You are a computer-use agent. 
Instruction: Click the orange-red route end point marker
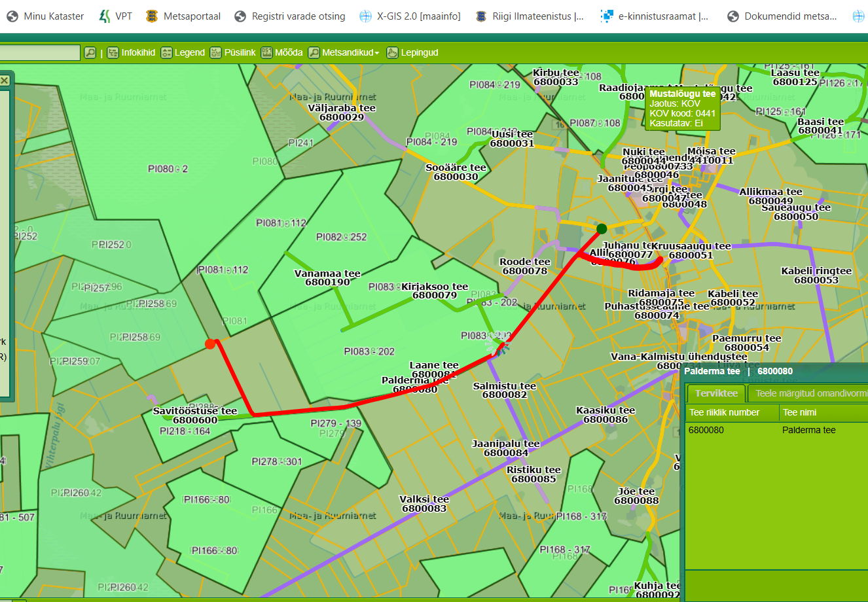[210, 344]
